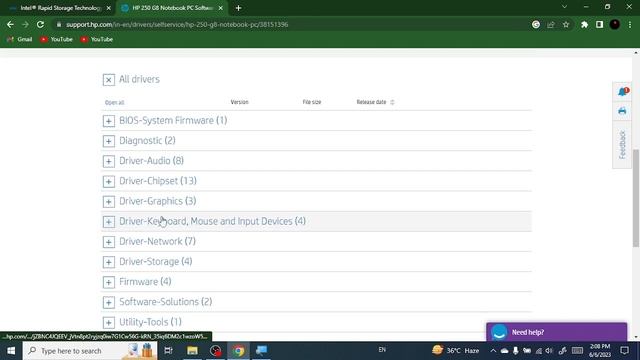Expand Diagnostic (2) category
The image size is (640, 360).
(x=109, y=141)
